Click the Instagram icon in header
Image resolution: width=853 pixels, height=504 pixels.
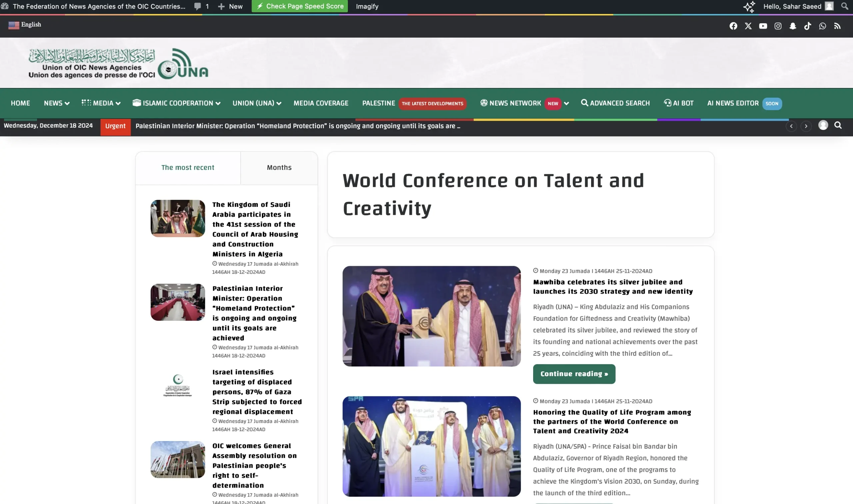click(778, 26)
